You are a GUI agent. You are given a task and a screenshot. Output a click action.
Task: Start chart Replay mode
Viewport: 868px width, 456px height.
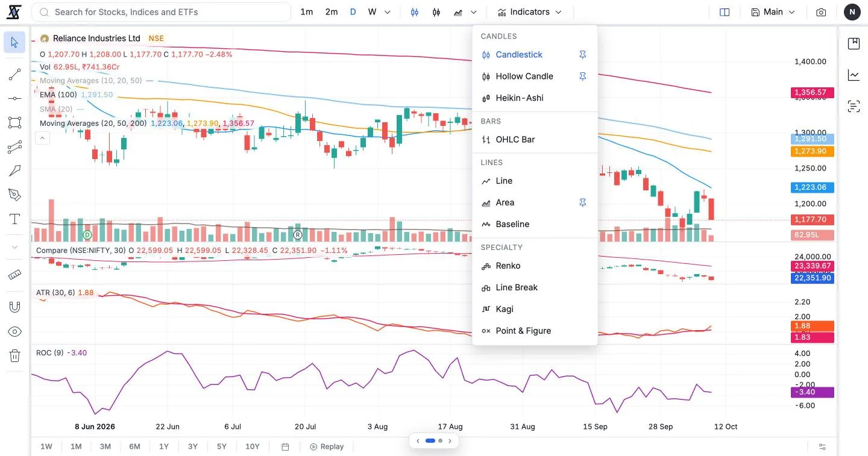pyautogui.click(x=327, y=447)
